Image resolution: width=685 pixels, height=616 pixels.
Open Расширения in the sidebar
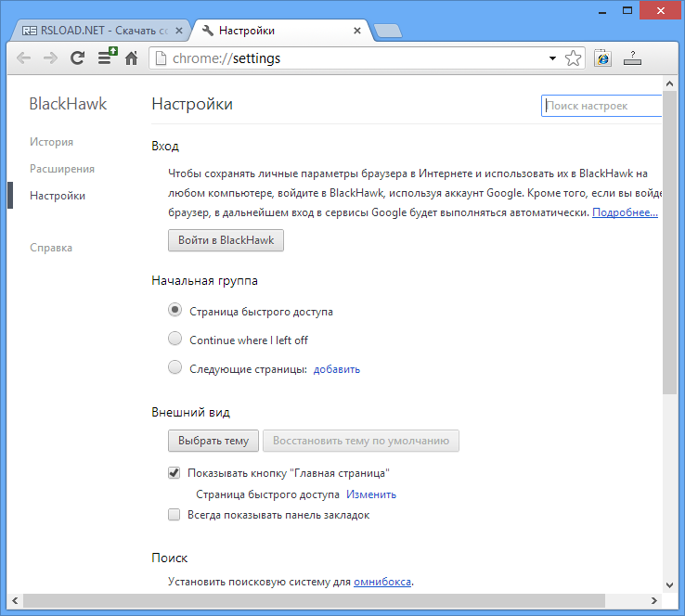pyautogui.click(x=62, y=169)
